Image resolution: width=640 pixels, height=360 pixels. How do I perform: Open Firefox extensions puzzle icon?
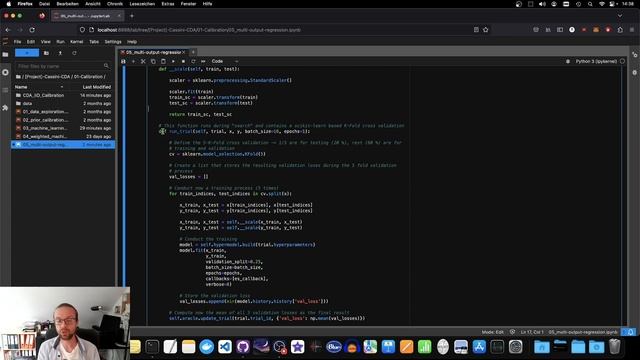pyautogui.click(x=620, y=30)
